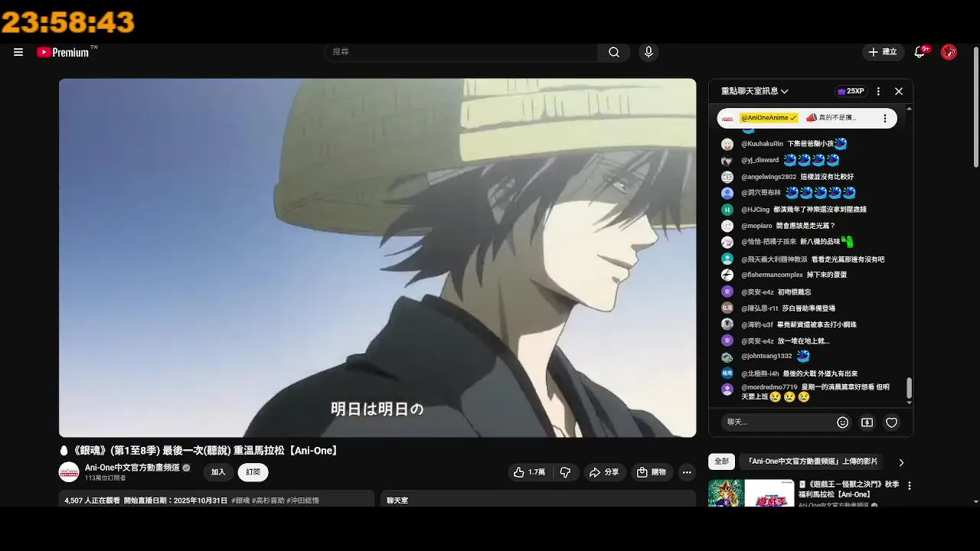The width and height of the screenshot is (980, 551).
Task: Click the #銀魂 hashtag in description
Action: (240, 500)
